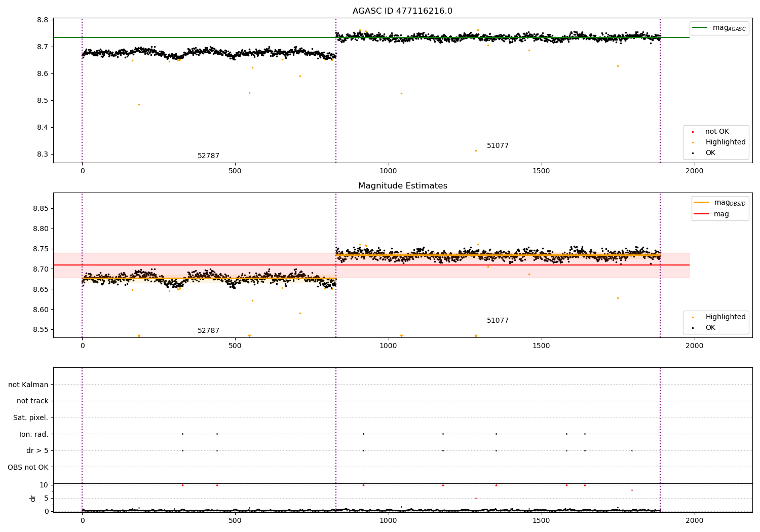Click the '51077' label in the middle plot
Image resolution: width=760 pixels, height=532 pixels.
click(498, 320)
